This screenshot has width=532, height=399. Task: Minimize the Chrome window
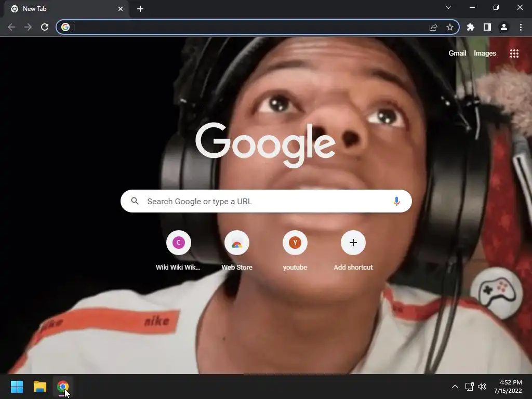[472, 7]
